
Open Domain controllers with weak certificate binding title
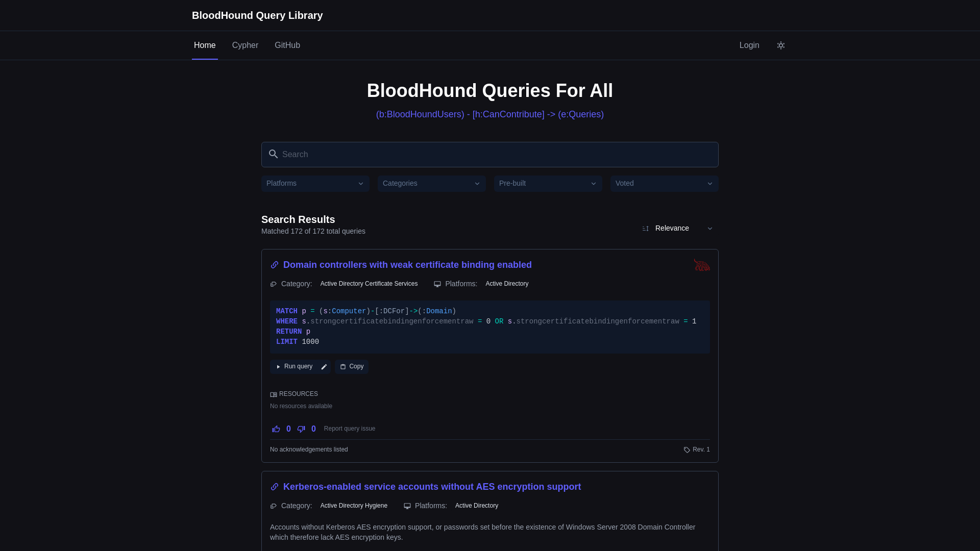[x=407, y=265]
